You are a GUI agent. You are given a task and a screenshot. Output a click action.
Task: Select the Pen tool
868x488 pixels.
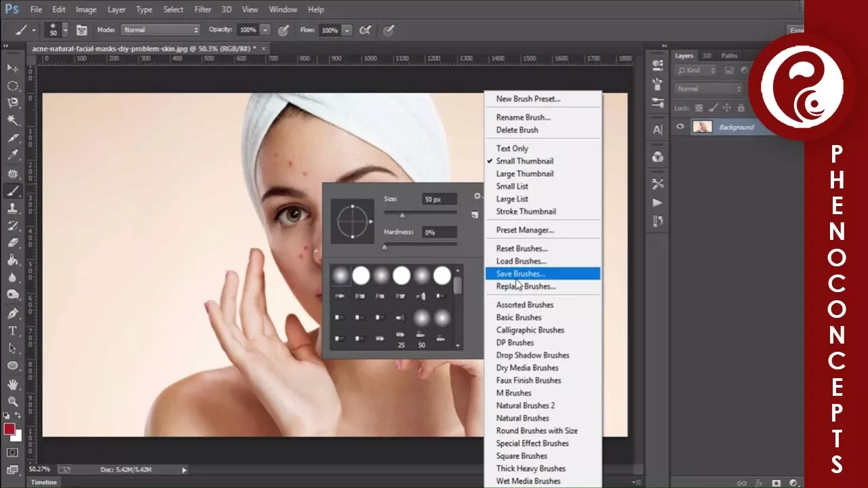[x=12, y=313]
